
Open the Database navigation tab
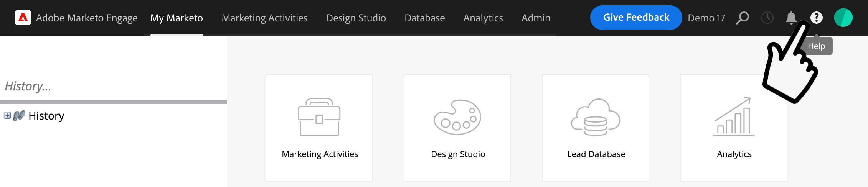pyautogui.click(x=424, y=18)
